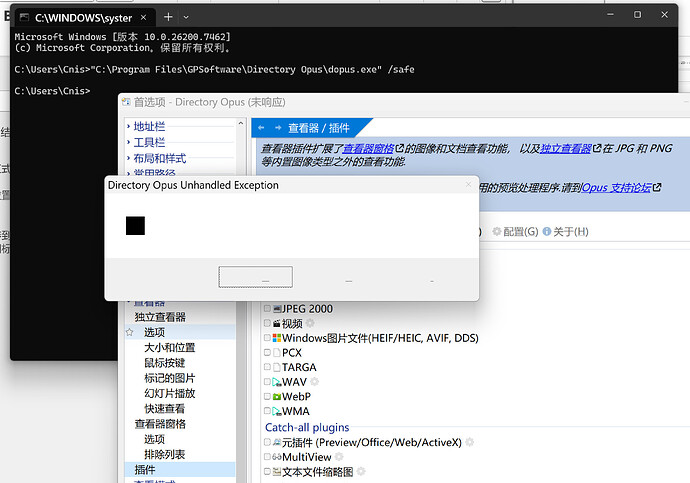Expand the 工具栏 category
This screenshot has width=690, height=483.
(128, 142)
